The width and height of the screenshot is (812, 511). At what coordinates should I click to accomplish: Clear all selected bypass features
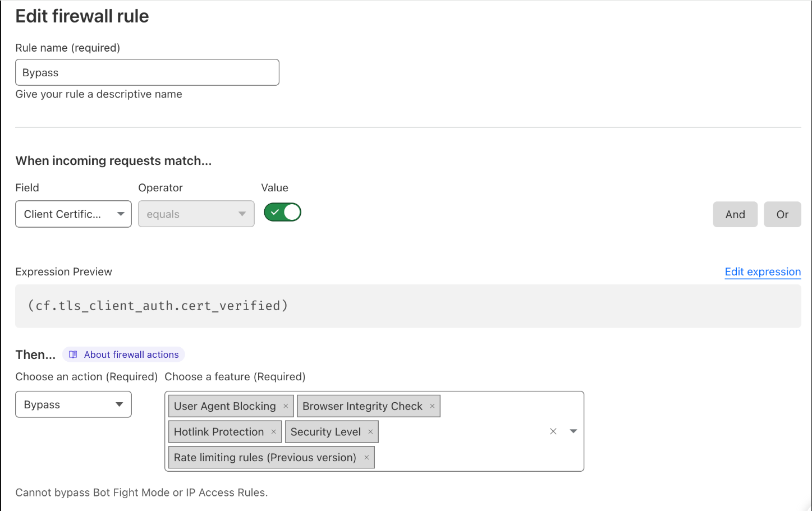553,431
